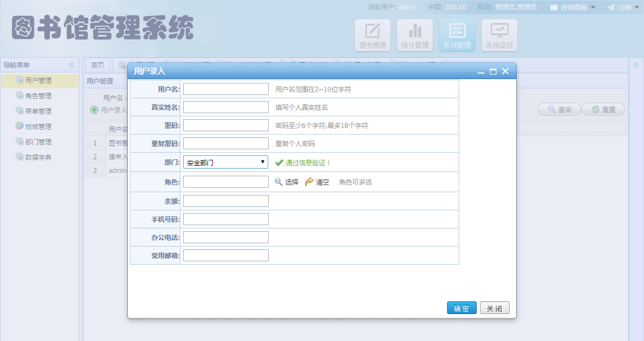The height and width of the screenshot is (341, 644).
Task: Click the 用户名 username input field
Action: click(x=225, y=88)
